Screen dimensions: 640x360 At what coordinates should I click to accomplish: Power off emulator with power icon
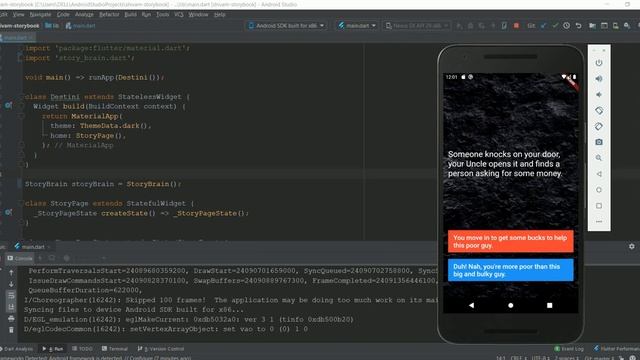[599, 63]
